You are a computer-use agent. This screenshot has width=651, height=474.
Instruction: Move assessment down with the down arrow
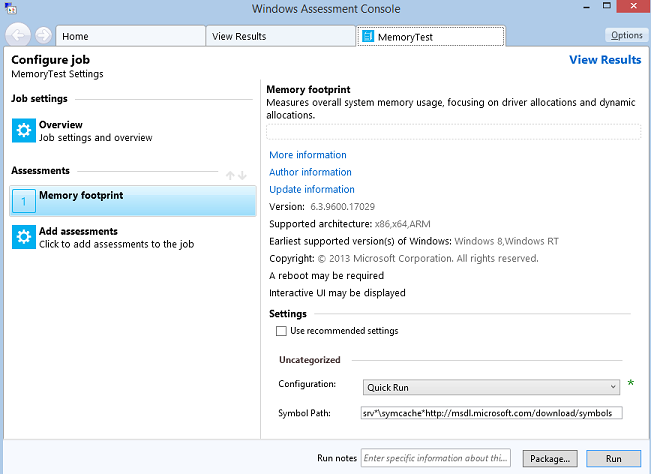[x=242, y=176]
